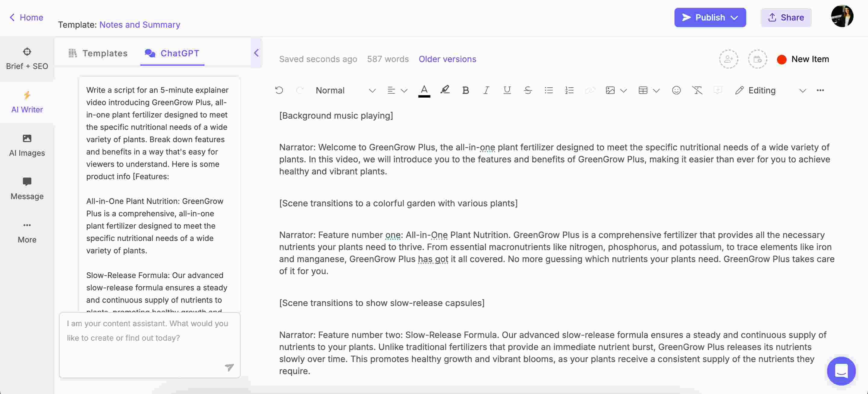
Task: Open the Message sidebar item
Action: click(27, 189)
